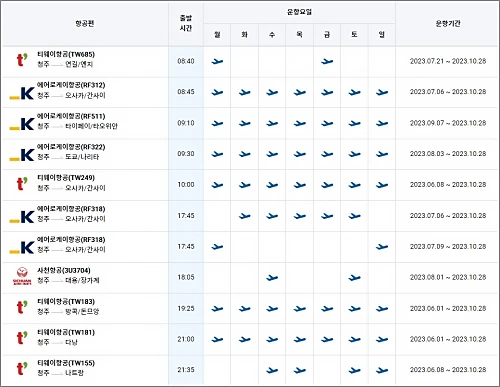Click the '목' day column header
The height and width of the screenshot is (387, 500).
tap(300, 34)
